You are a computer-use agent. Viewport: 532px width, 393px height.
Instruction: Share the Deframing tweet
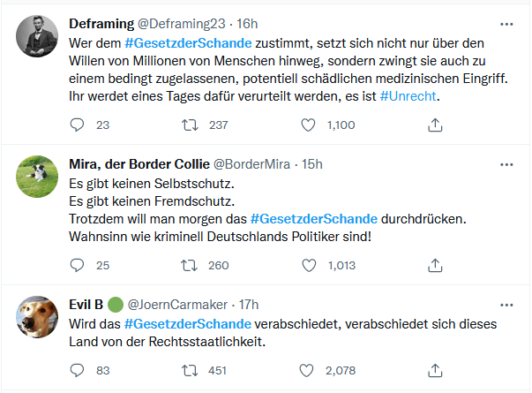click(434, 125)
